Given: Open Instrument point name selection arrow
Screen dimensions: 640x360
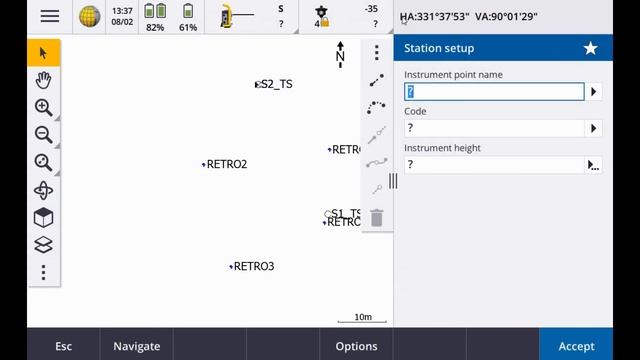Looking at the screenshot, I should tap(594, 92).
